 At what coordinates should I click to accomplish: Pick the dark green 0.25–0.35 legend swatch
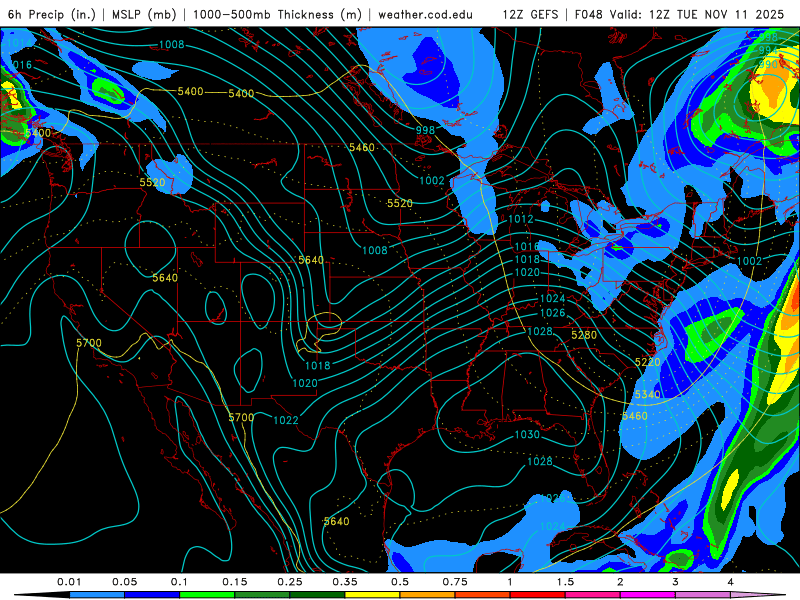tap(317, 595)
